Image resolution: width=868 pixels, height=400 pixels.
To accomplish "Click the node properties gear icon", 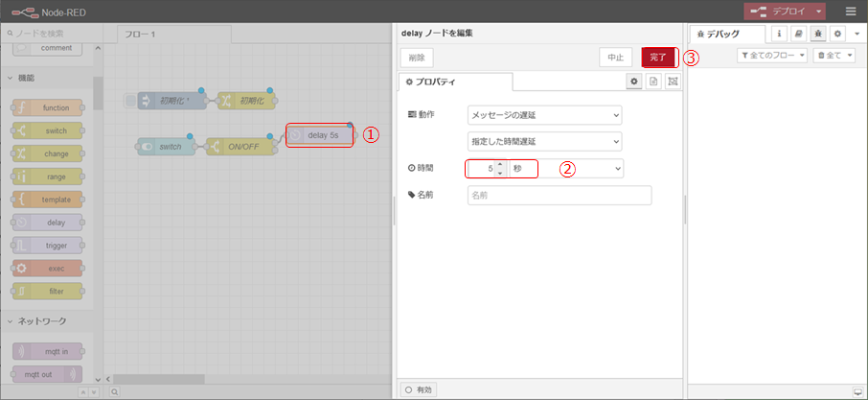I will click(634, 82).
